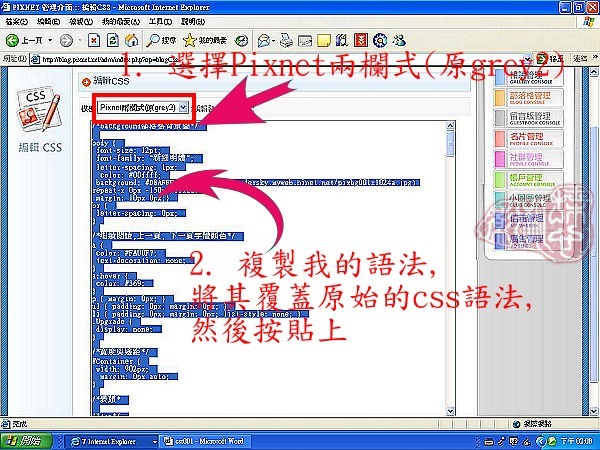Expand the address bar dropdown arrow
Image resolution: width=600 pixels, height=450 pixels.
coord(528,59)
